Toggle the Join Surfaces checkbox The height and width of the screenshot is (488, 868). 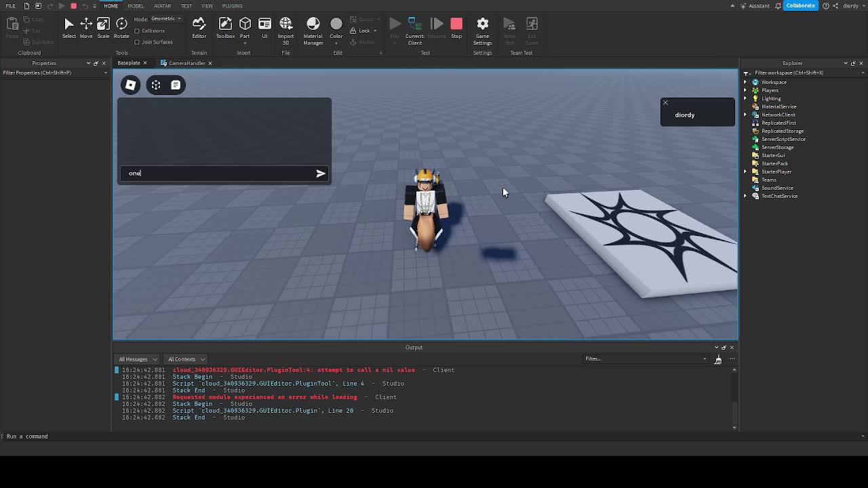point(137,42)
